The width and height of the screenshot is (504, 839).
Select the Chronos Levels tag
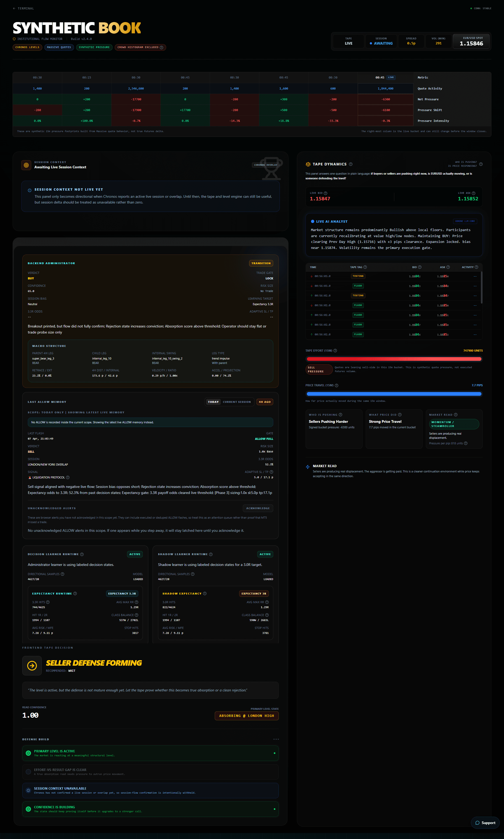click(x=28, y=47)
